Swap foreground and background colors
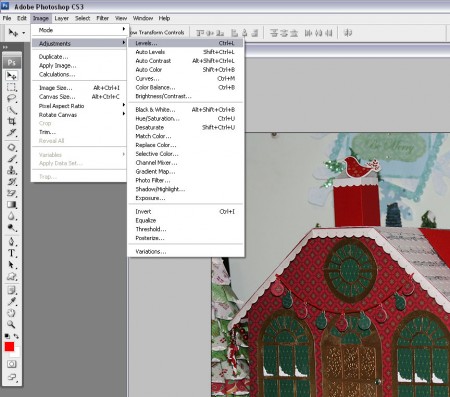450x397 pixels. pos(16,336)
